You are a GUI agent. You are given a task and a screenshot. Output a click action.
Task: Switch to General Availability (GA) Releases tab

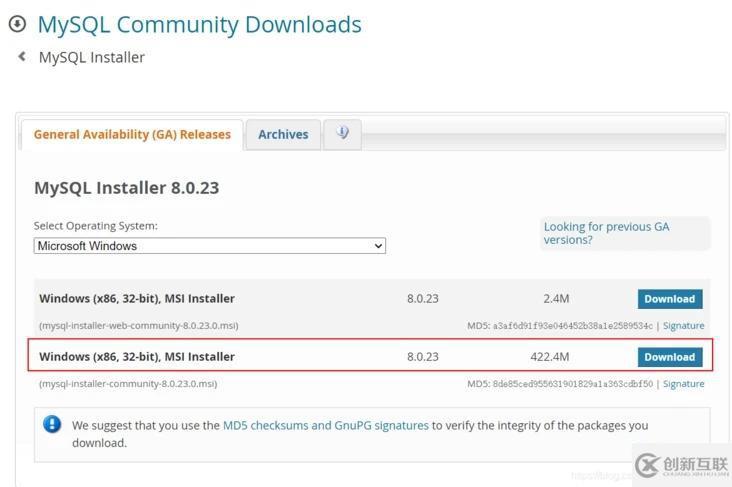click(x=132, y=134)
